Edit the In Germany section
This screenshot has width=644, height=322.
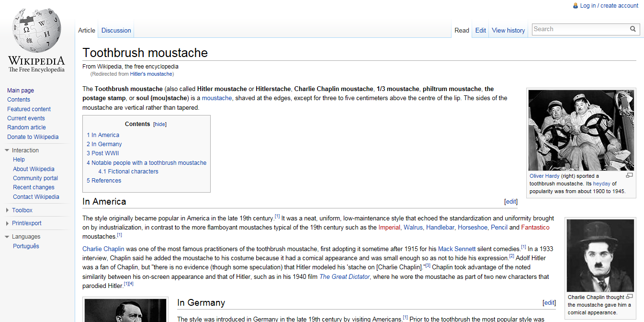point(549,303)
